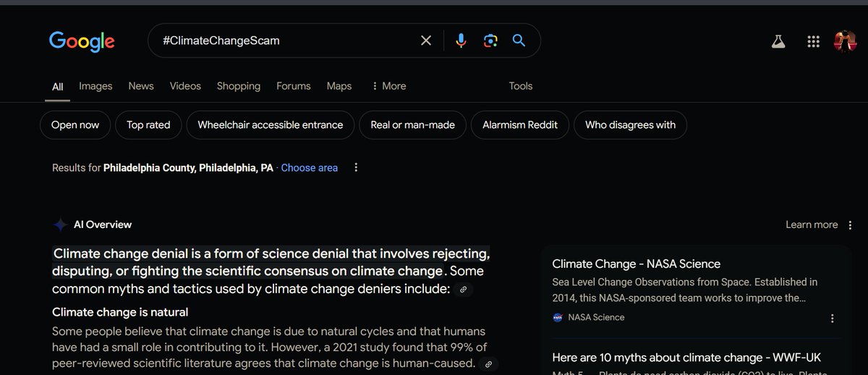
Task: Click the NASA Science favicon
Action: click(x=558, y=317)
